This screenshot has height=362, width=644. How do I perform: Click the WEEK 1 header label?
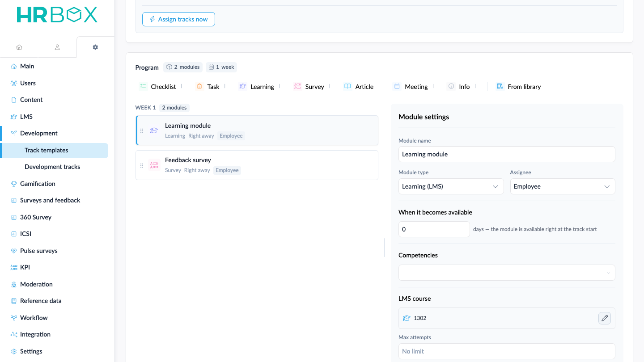pyautogui.click(x=146, y=108)
